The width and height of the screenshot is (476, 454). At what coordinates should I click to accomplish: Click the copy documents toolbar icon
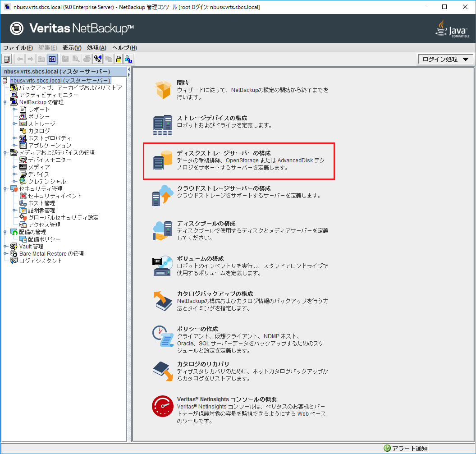[108, 59]
